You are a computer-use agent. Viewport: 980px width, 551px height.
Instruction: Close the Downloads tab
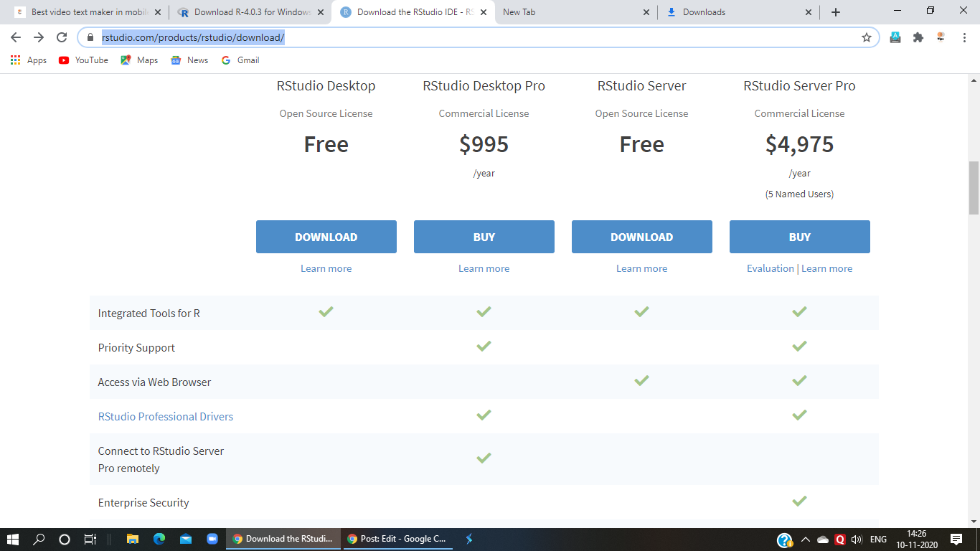point(809,12)
